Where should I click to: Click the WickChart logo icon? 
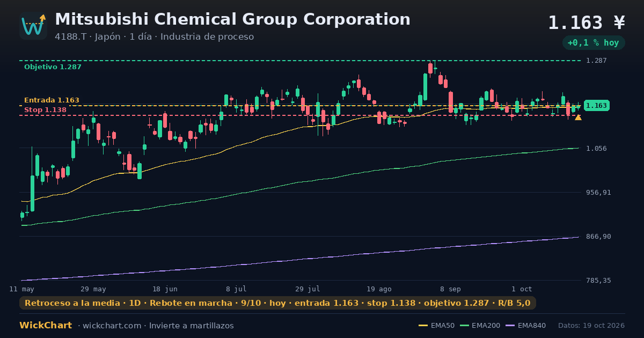pyautogui.click(x=33, y=26)
